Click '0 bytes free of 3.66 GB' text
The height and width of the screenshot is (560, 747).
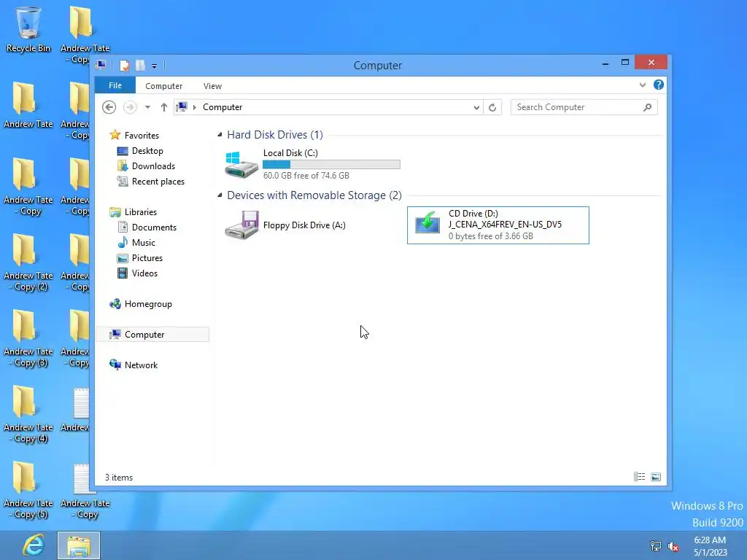[x=491, y=236]
